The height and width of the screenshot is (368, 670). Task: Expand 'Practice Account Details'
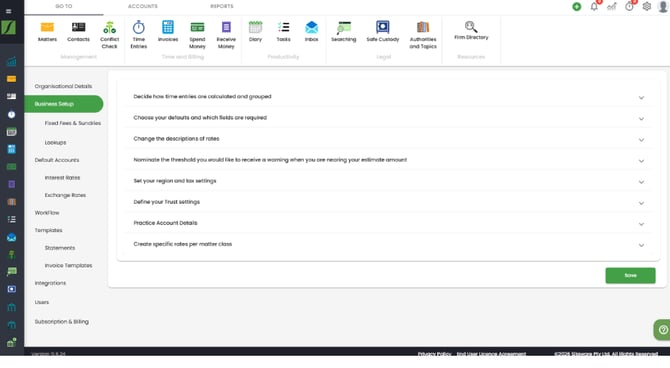pos(388,223)
